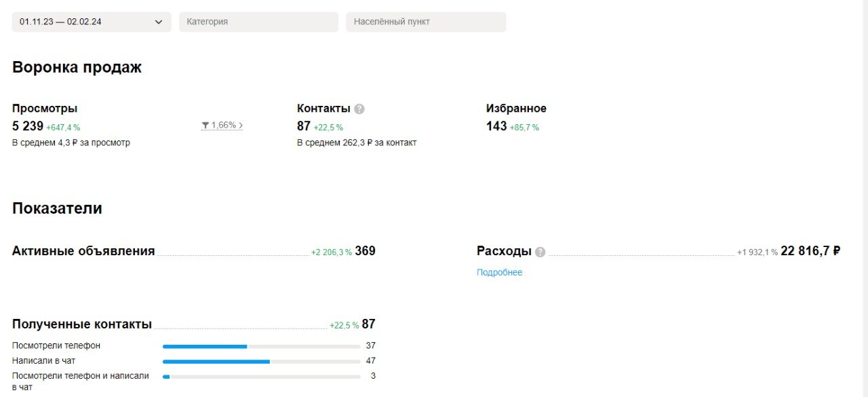
Task: Click the Расходы total 22 816,7 ₽
Action: pyautogui.click(x=811, y=251)
